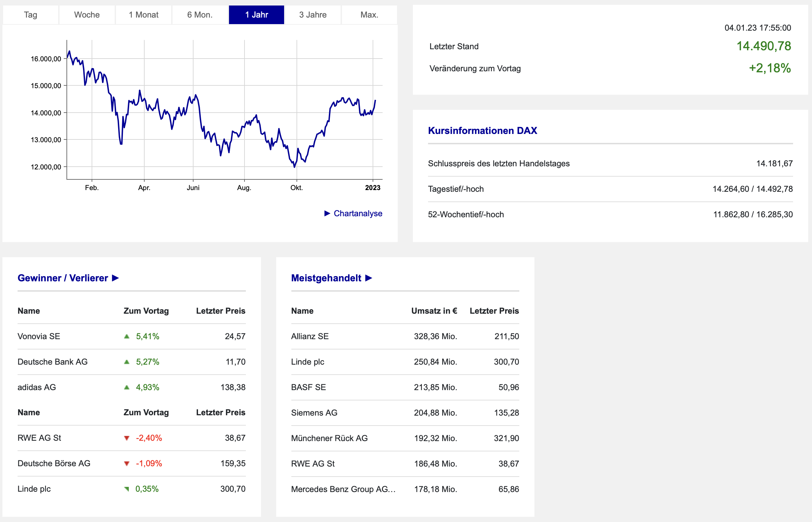Open Gewinner / Verlierer overview link
812x522 pixels.
coord(63,278)
